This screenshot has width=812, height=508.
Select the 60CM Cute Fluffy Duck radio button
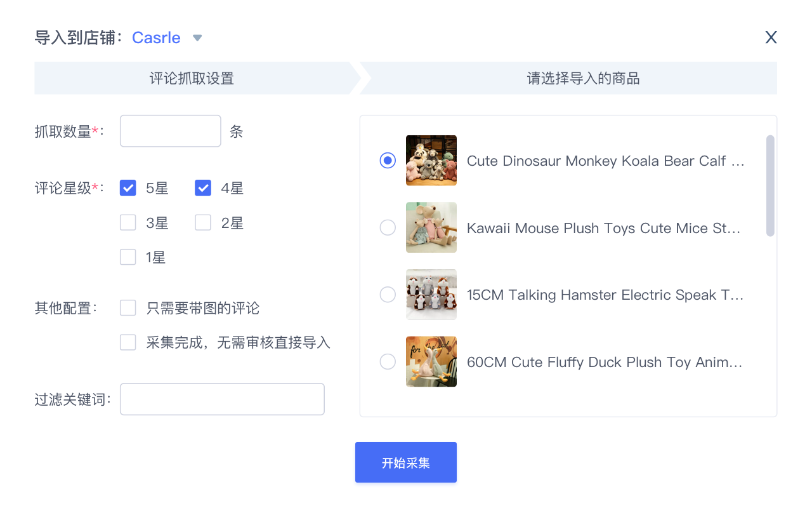click(x=388, y=361)
